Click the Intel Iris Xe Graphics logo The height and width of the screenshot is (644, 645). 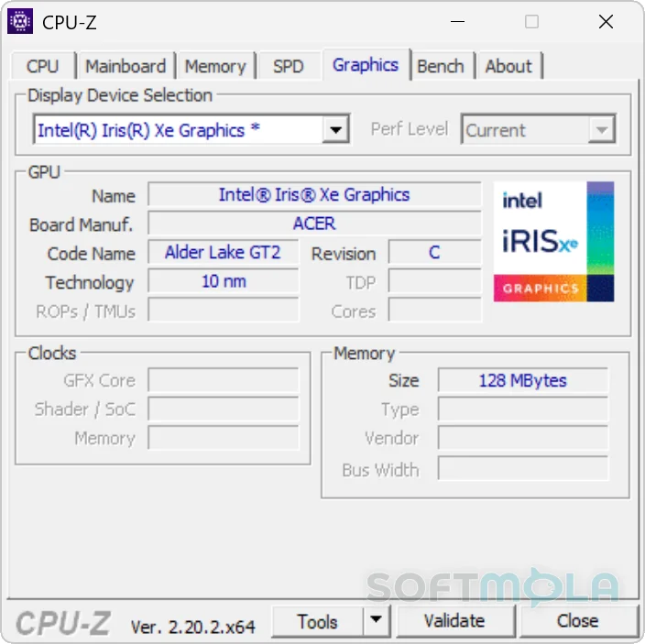[x=553, y=242]
